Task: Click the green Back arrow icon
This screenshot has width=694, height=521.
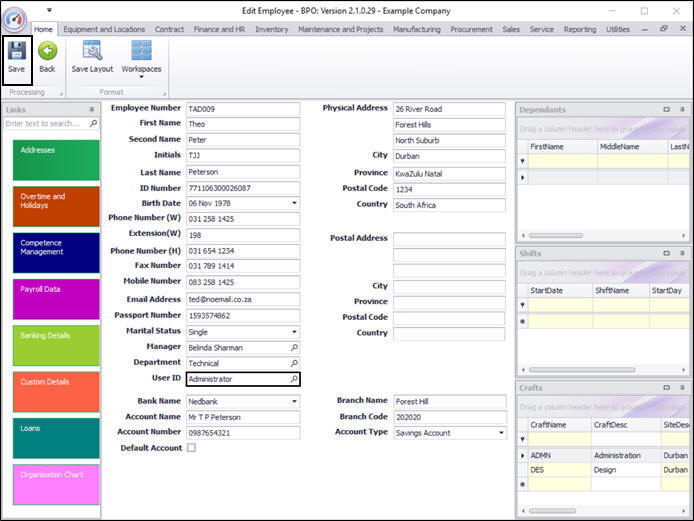Action: [47, 52]
